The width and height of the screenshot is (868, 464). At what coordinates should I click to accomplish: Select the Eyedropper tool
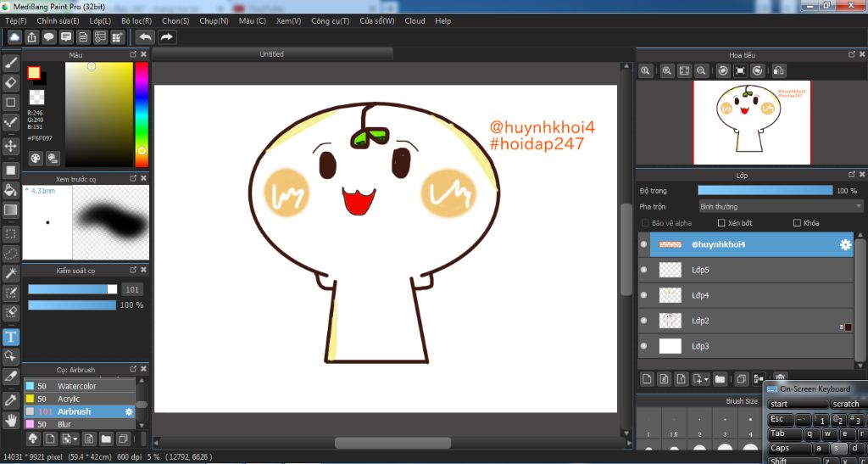(x=10, y=400)
